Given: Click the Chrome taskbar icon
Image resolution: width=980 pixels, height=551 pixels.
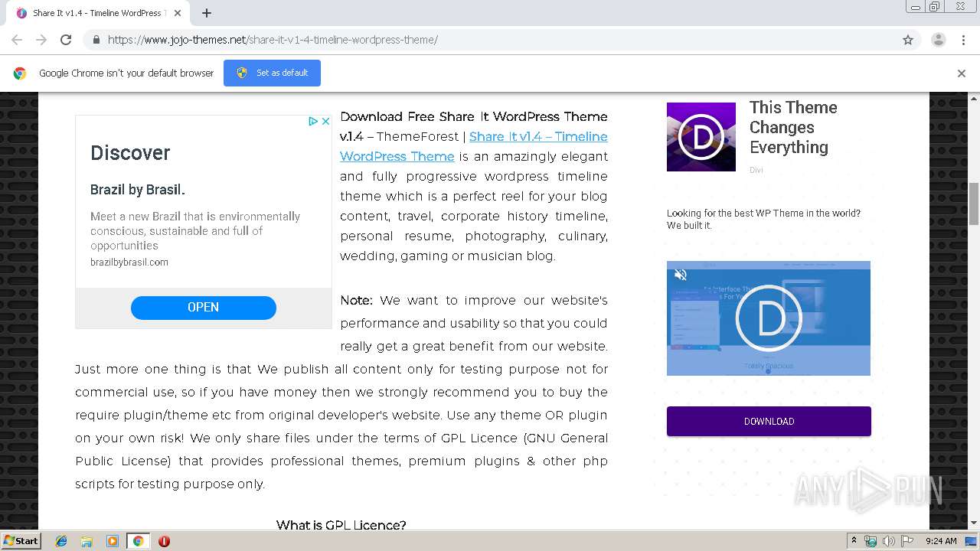Looking at the screenshot, I should tap(139, 541).
